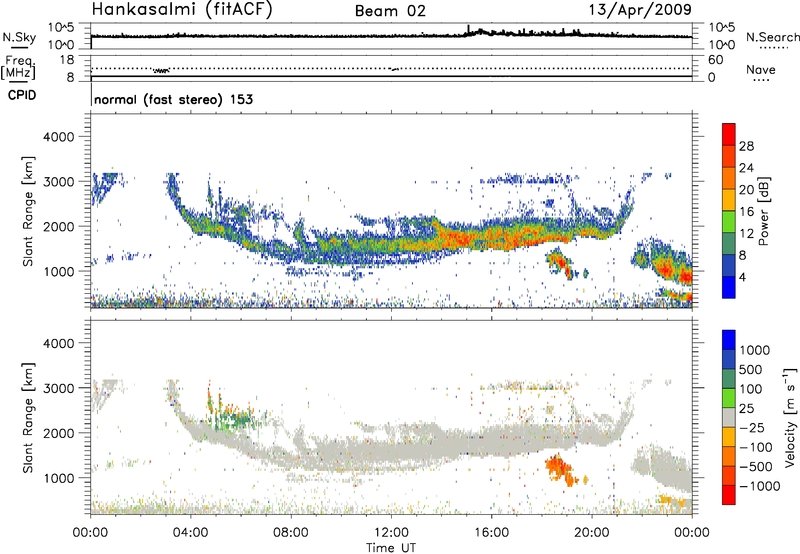Click the '04:00' time axis label
This screenshot has width=800, height=554.
[x=190, y=533]
